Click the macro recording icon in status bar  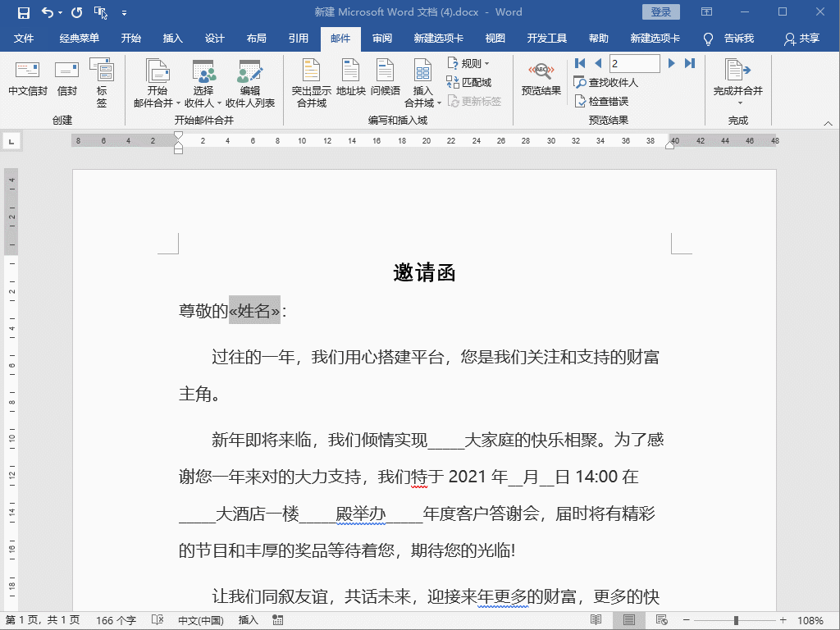pyautogui.click(x=277, y=620)
